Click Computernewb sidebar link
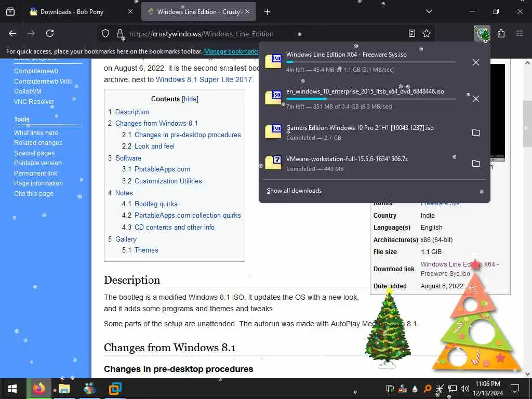 [36, 71]
